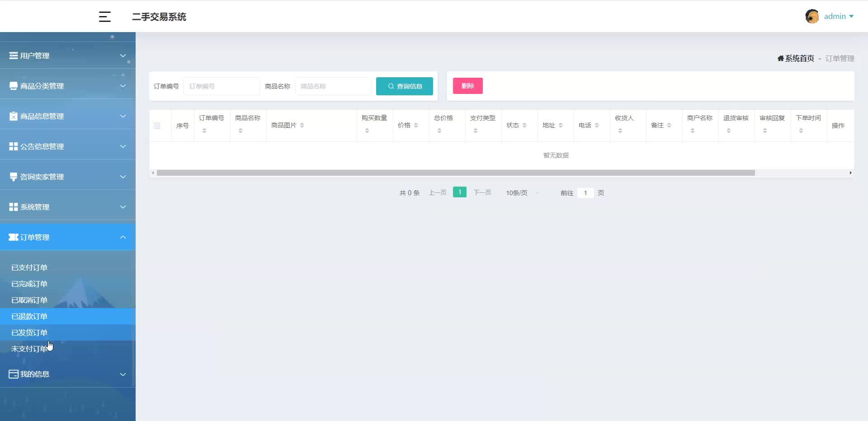Click 上一页 pagination button
The image size is (868, 421).
(438, 193)
